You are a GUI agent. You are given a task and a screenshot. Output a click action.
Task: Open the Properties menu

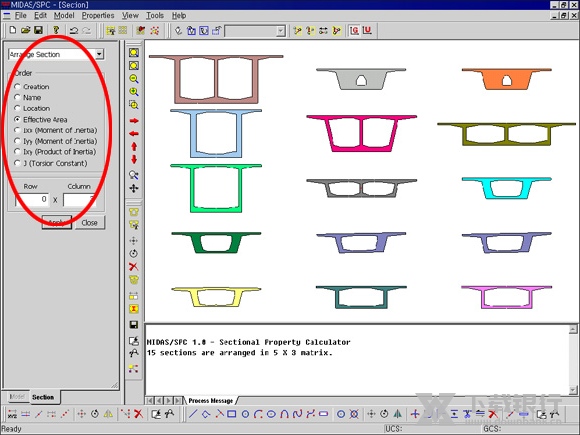(98, 16)
